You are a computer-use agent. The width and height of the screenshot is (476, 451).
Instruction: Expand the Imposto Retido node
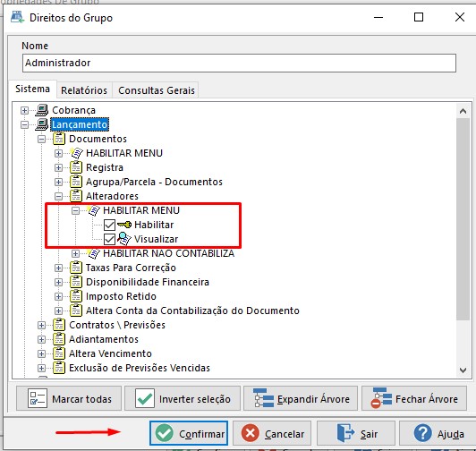click(58, 296)
